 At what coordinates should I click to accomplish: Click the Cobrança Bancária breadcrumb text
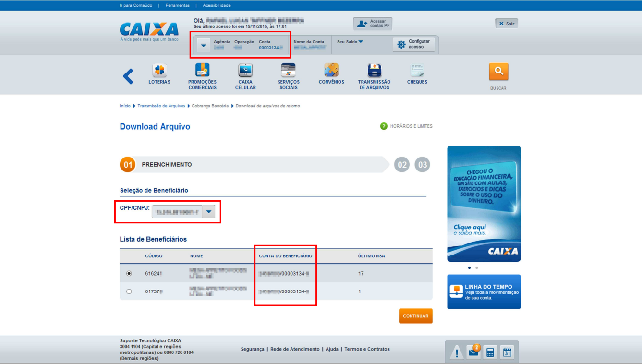coord(210,106)
